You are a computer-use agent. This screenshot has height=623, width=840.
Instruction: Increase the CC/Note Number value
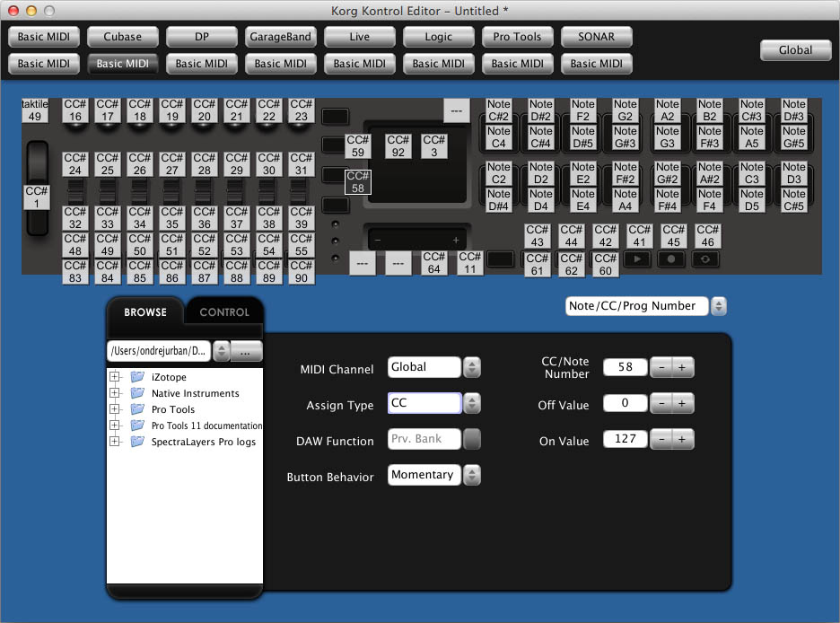(682, 367)
